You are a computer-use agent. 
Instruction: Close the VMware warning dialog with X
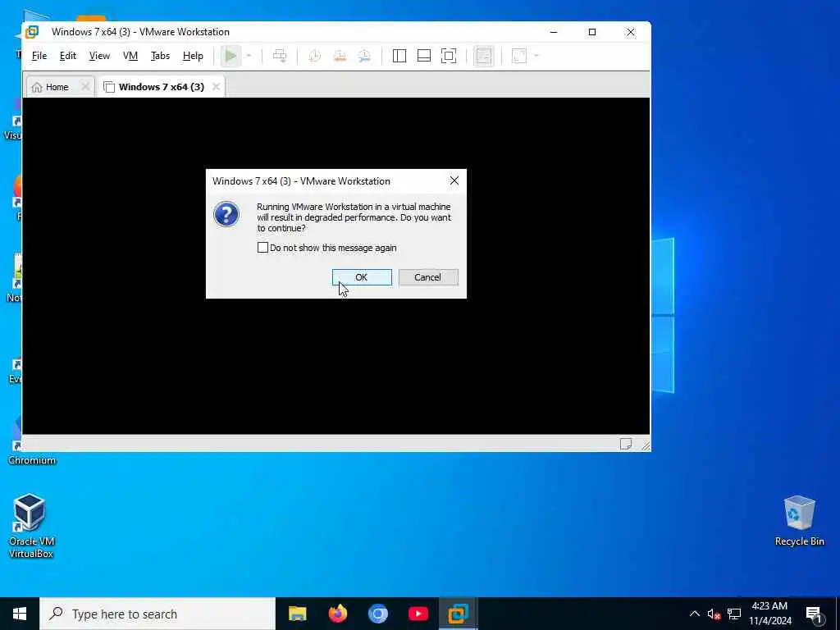pyautogui.click(x=454, y=181)
